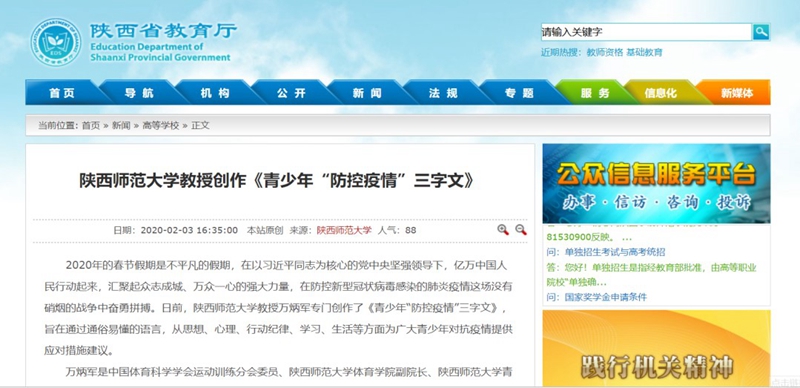Click source link 陕西师范大学
The height and width of the screenshot is (388, 800).
coord(344,230)
